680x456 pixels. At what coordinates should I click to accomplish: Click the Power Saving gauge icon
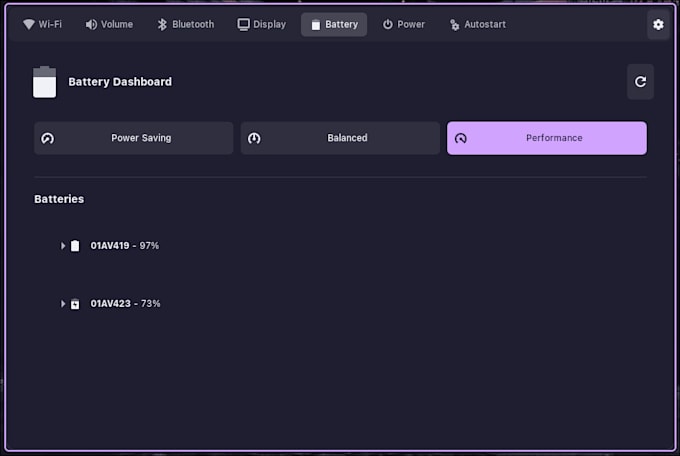[x=47, y=138]
